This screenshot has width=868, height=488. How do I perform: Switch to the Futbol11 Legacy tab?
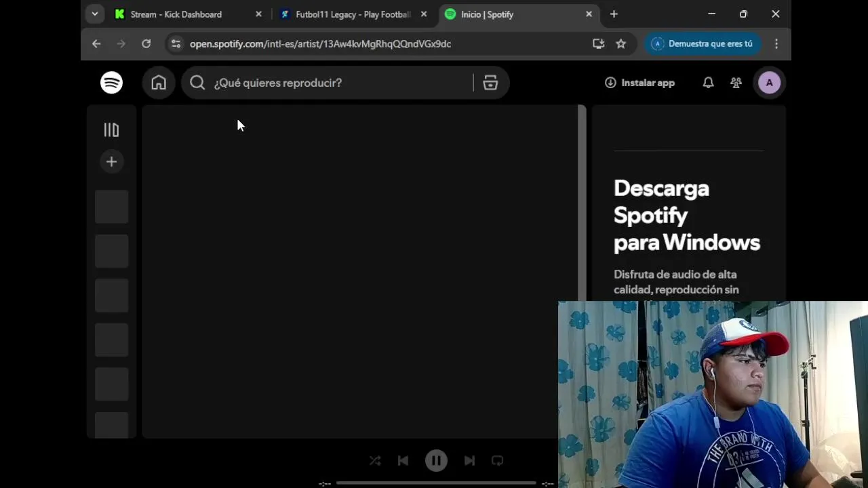coord(353,14)
